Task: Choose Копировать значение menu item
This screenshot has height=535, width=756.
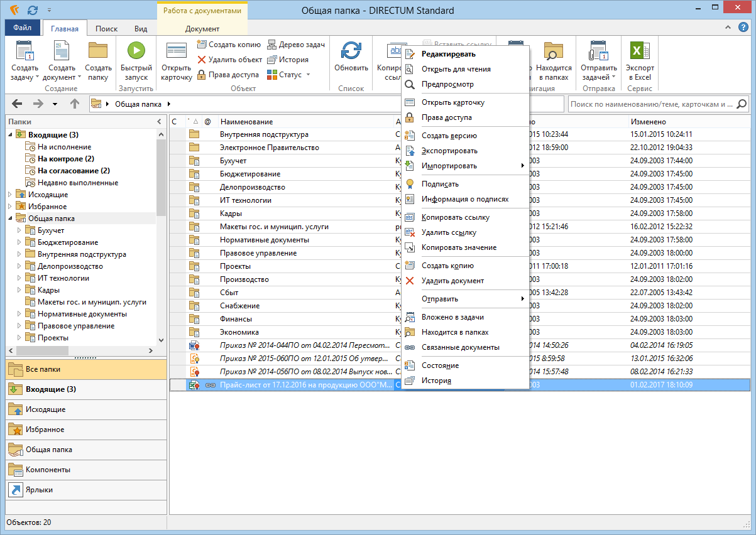Action: point(465,247)
